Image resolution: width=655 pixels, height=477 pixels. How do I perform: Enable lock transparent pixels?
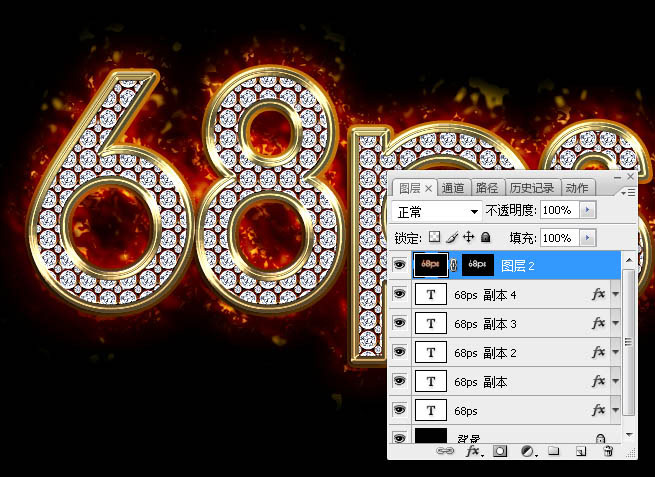pos(434,238)
